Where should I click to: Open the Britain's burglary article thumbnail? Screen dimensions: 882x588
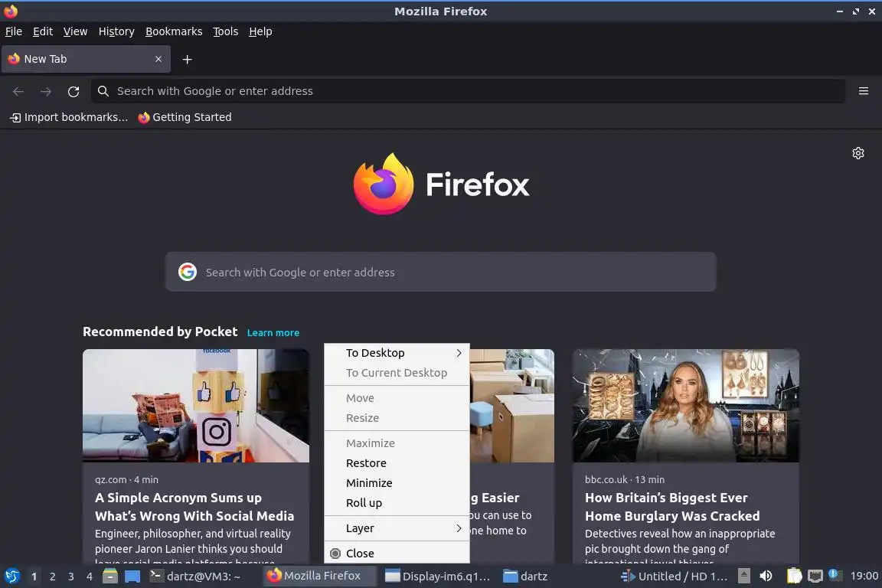point(686,406)
